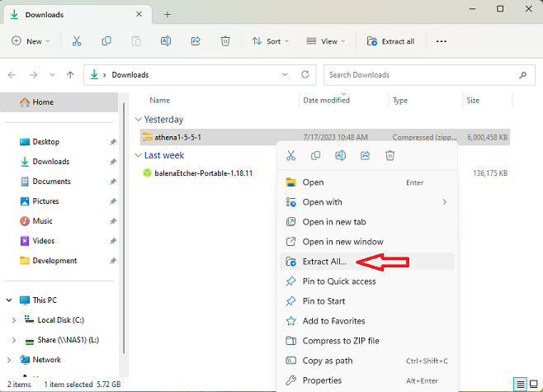Click the Delete trash icon in the toolbar
543x392 pixels.
pos(225,41)
